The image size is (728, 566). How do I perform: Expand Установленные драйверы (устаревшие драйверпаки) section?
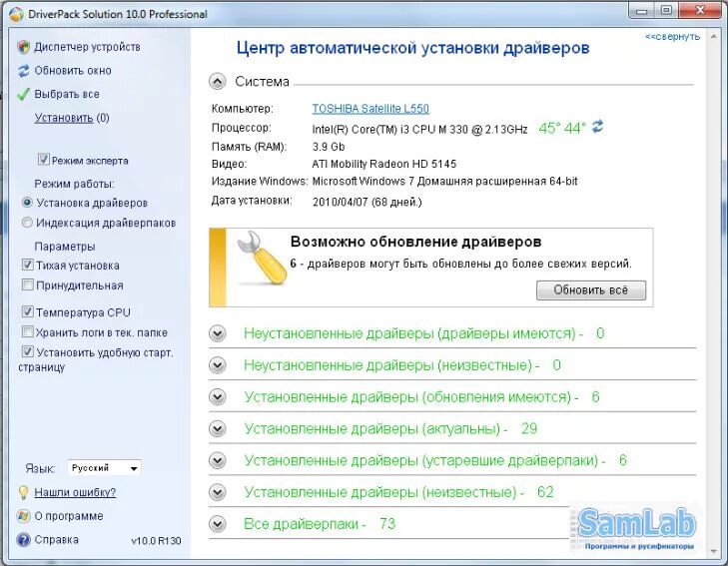pos(218,461)
